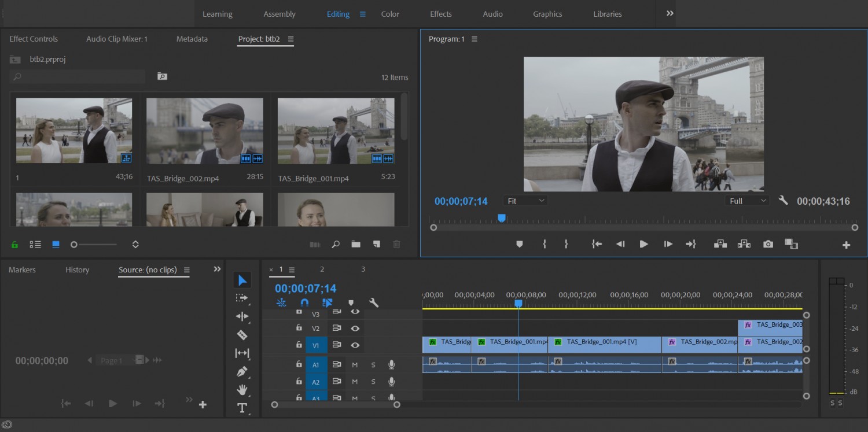
Task: Click the Extract button in Program monitor
Action: click(x=744, y=244)
